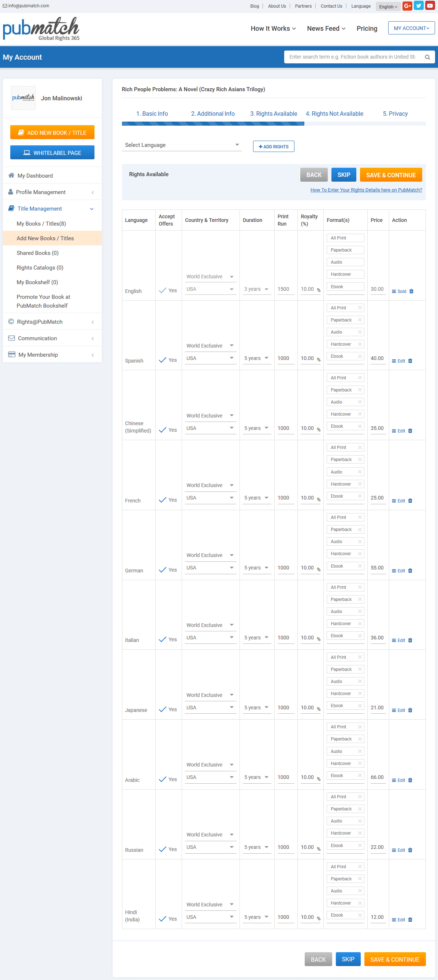Expand the Profile Management sidebar section
This screenshot has width=438, height=980.
[x=52, y=192]
